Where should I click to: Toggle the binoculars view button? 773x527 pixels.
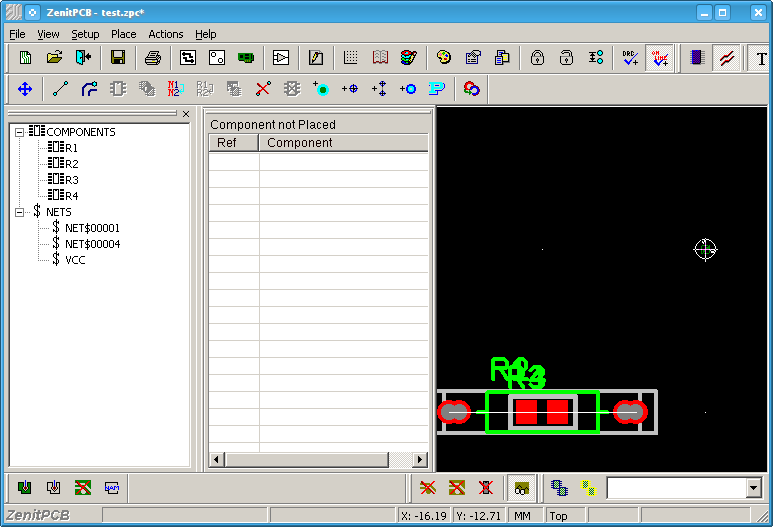point(522,489)
